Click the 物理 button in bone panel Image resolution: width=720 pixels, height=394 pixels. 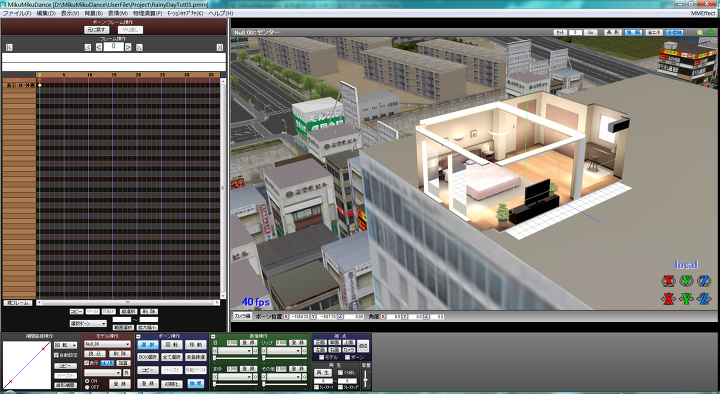click(x=195, y=383)
